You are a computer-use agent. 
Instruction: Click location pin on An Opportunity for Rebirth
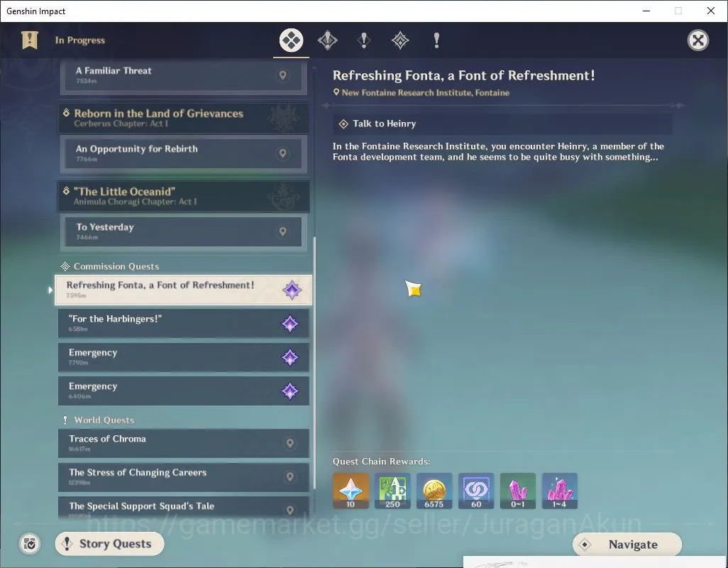tap(282, 153)
